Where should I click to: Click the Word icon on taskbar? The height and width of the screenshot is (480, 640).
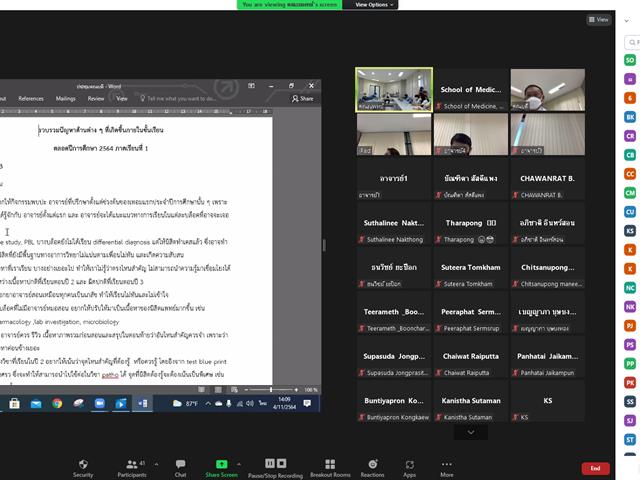point(142,404)
